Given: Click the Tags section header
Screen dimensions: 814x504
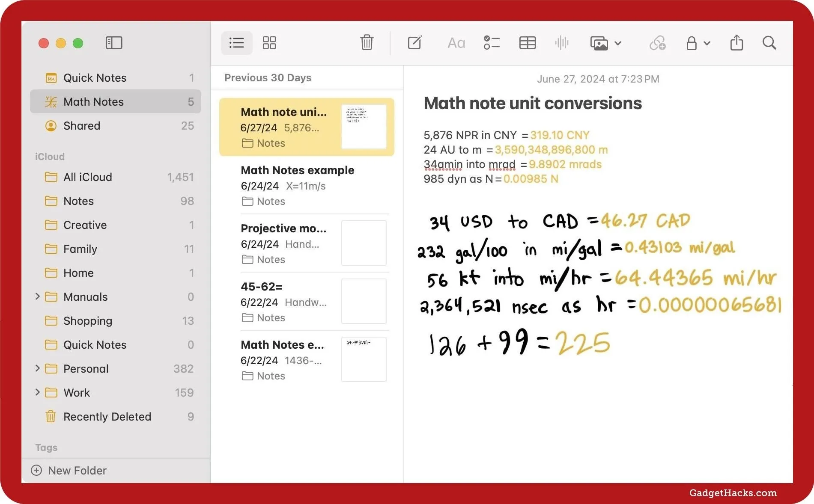Looking at the screenshot, I should [x=46, y=448].
